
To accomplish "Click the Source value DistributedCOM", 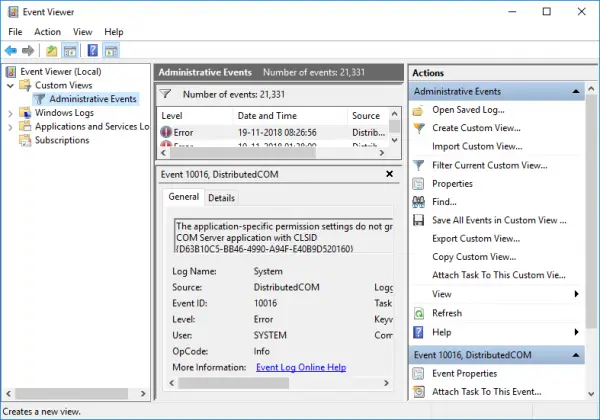I will click(x=286, y=287).
